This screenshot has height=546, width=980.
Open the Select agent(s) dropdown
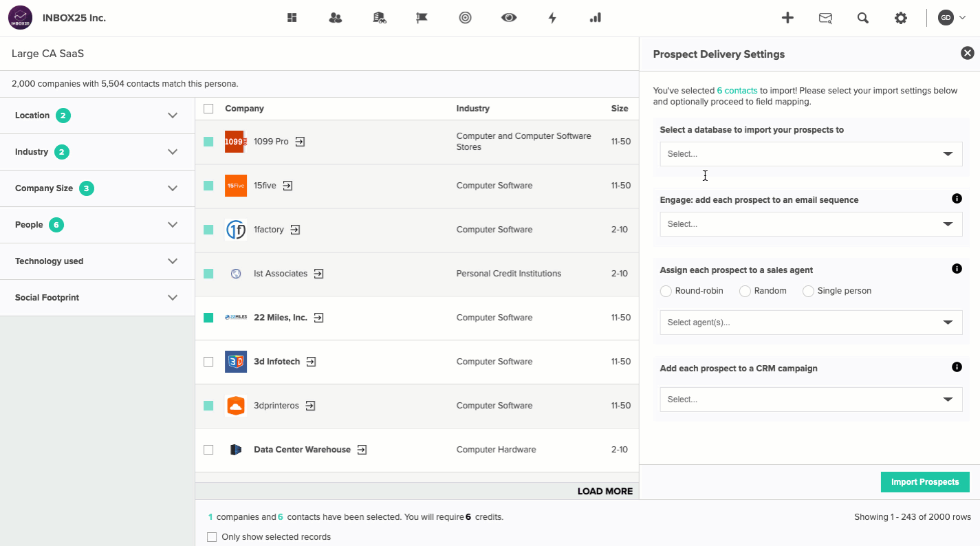pyautogui.click(x=811, y=323)
